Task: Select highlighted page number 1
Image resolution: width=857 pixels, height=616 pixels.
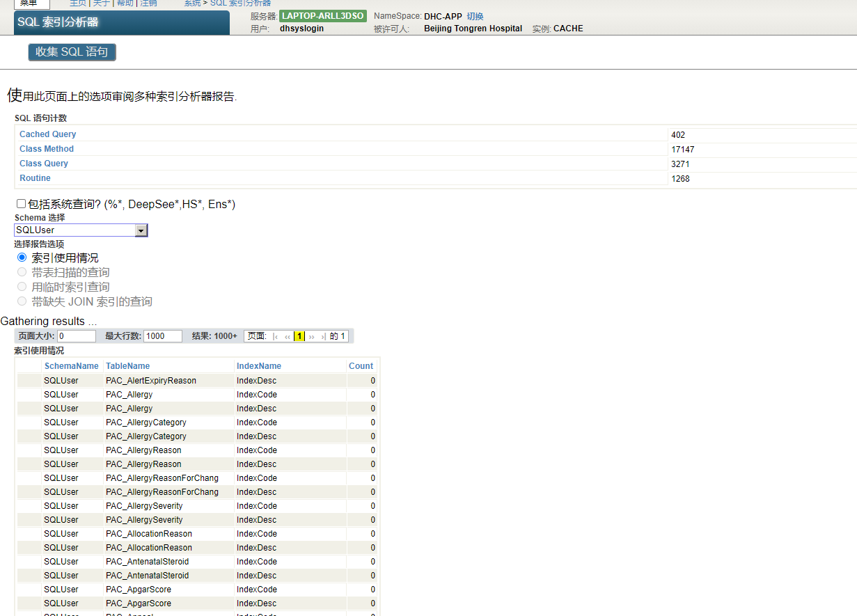Action: click(x=299, y=336)
